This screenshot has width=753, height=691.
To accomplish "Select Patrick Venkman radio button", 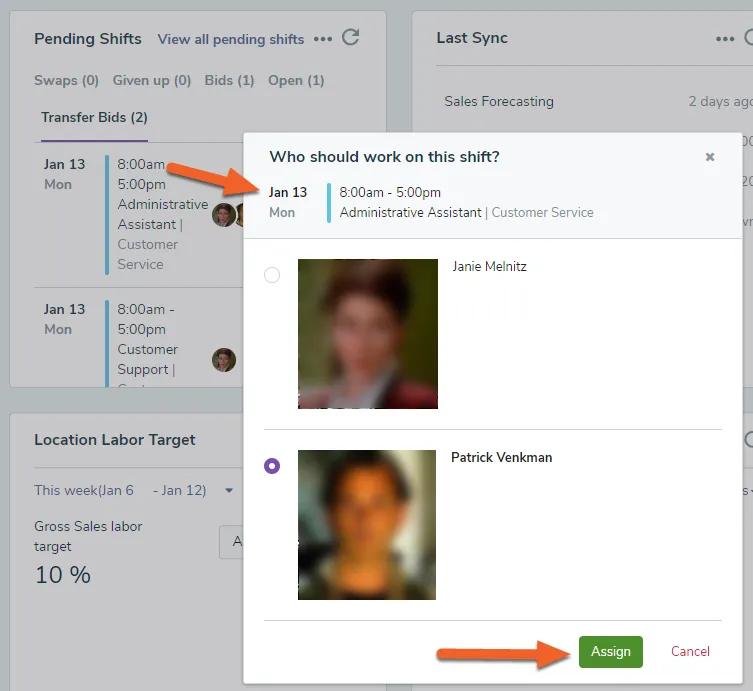I will (272, 466).
